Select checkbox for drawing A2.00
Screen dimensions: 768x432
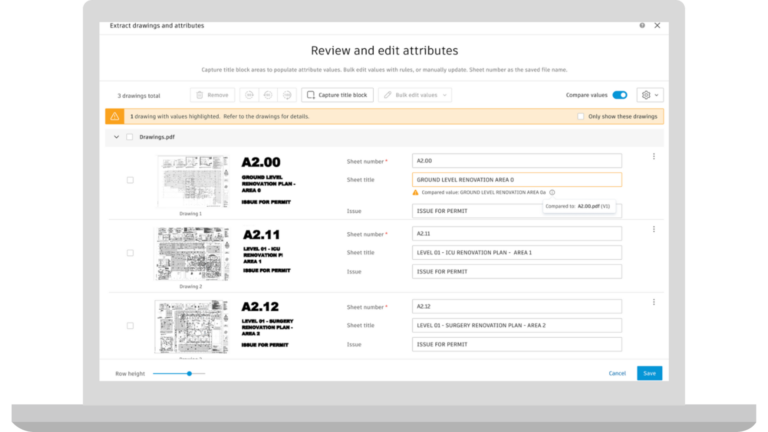(130, 180)
